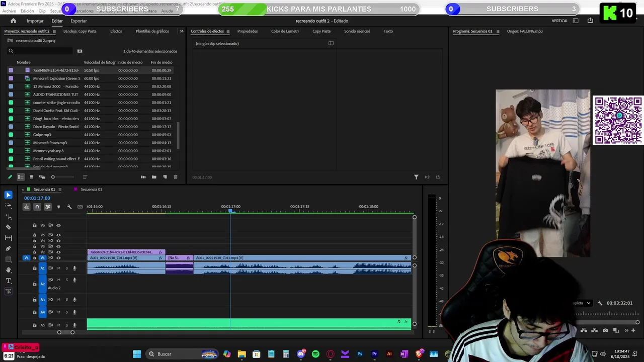The height and width of the screenshot is (362, 644).
Task: Select the Track Select Forward tool
Action: pos(9,206)
